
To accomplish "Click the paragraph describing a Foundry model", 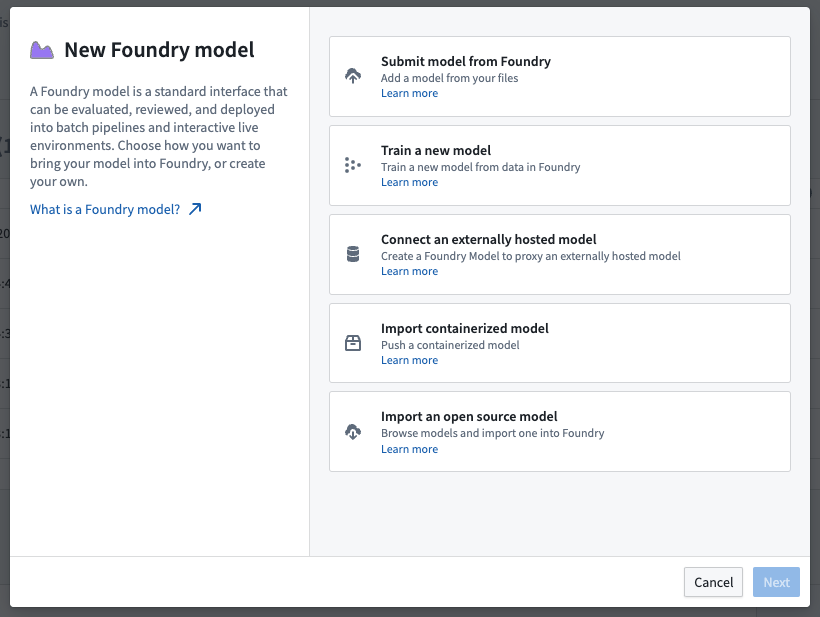I will (158, 136).
